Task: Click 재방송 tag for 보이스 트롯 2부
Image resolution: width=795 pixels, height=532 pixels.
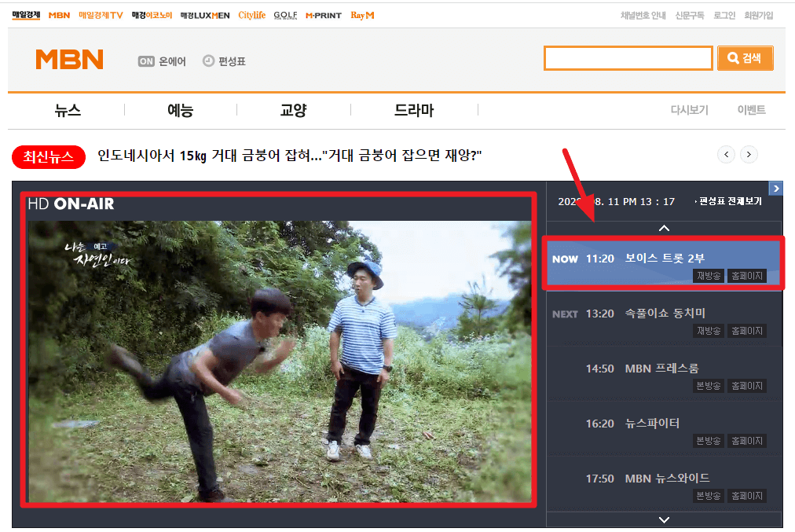Action: click(709, 276)
